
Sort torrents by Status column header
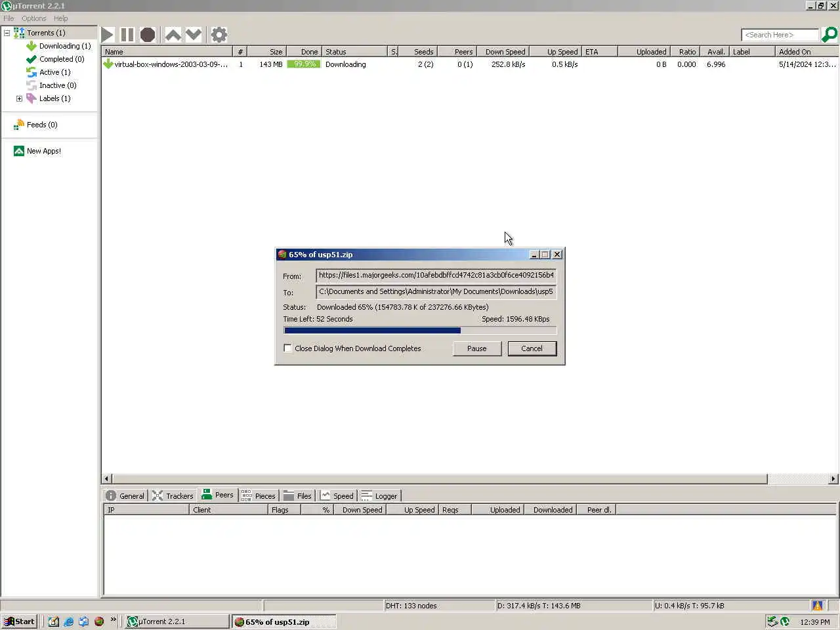click(x=355, y=51)
